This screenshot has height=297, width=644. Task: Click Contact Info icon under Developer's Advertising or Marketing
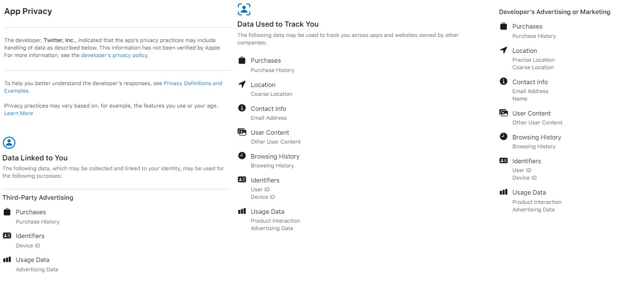point(504,81)
